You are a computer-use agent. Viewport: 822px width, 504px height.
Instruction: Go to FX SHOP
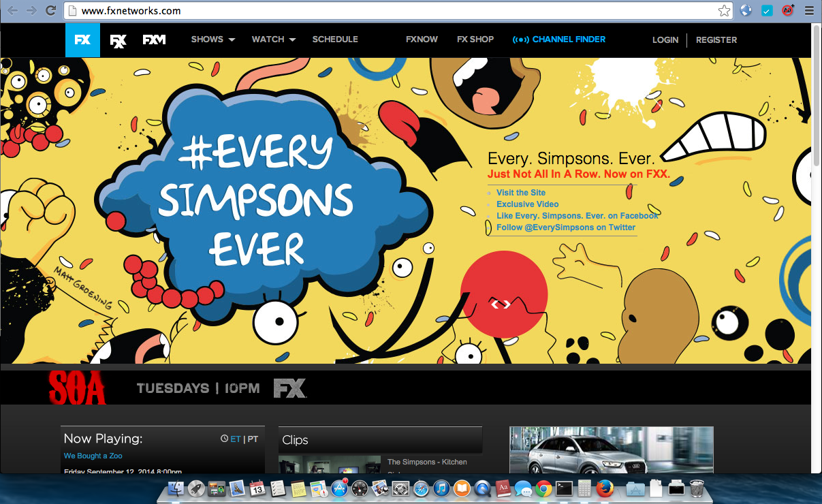tap(475, 40)
